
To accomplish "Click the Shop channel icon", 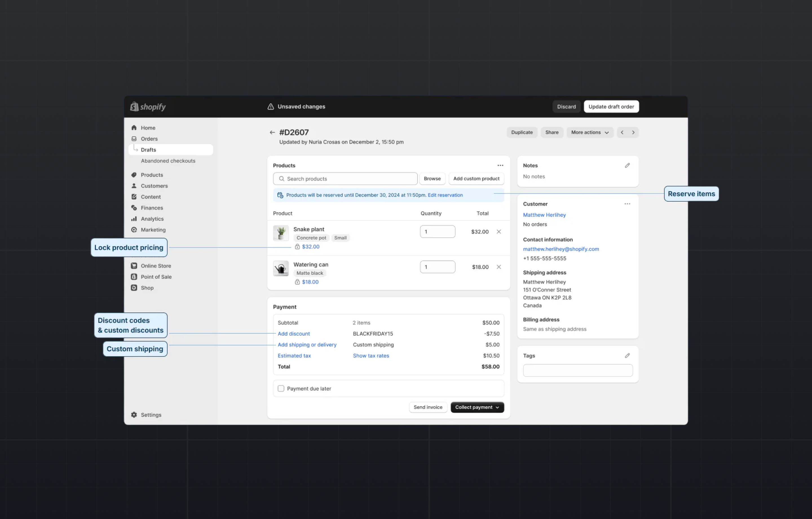I will (134, 287).
